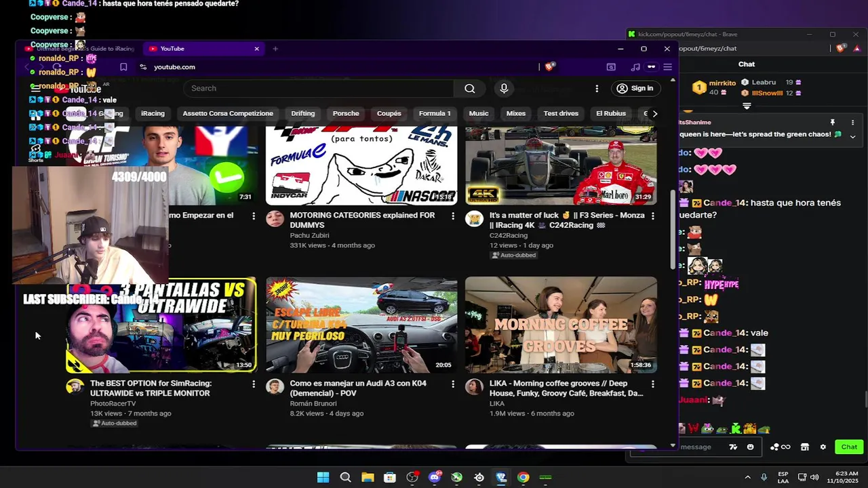868x488 pixels.
Task: Open the F3 Series Monza video thumbnail
Action: pos(561,165)
